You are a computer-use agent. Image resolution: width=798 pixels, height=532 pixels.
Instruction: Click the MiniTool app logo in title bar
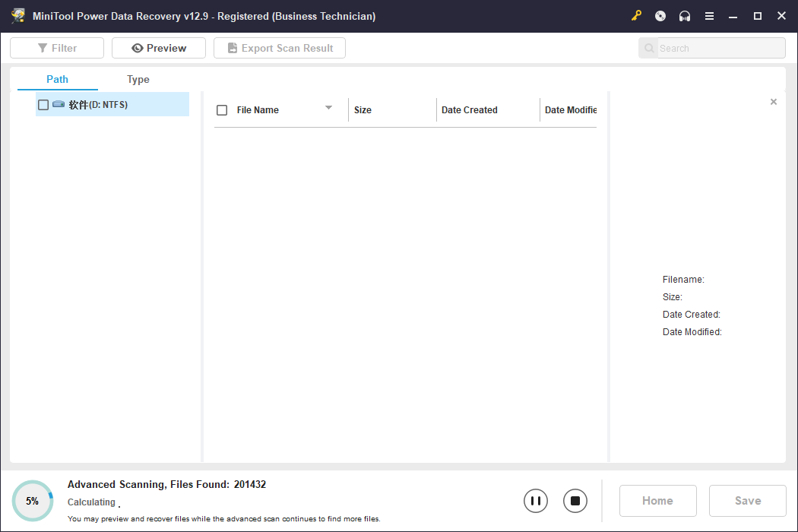[x=18, y=16]
